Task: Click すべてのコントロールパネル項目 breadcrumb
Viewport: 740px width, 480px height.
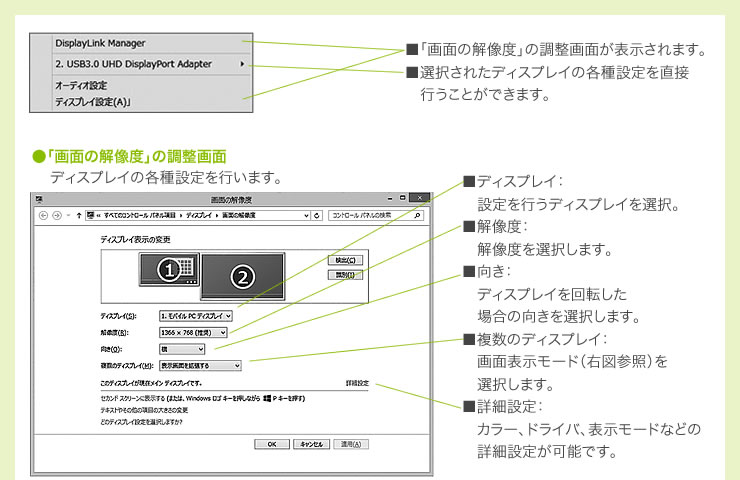Action: pyautogui.click(x=139, y=215)
